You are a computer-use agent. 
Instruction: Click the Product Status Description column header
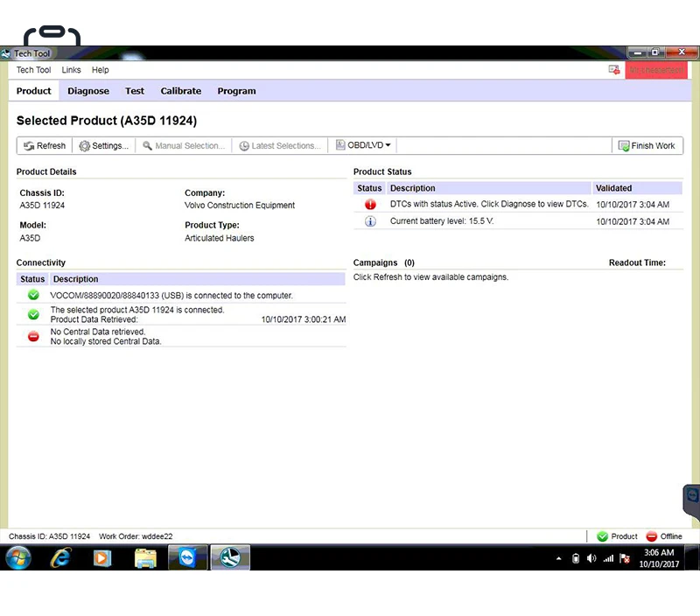tap(489, 188)
